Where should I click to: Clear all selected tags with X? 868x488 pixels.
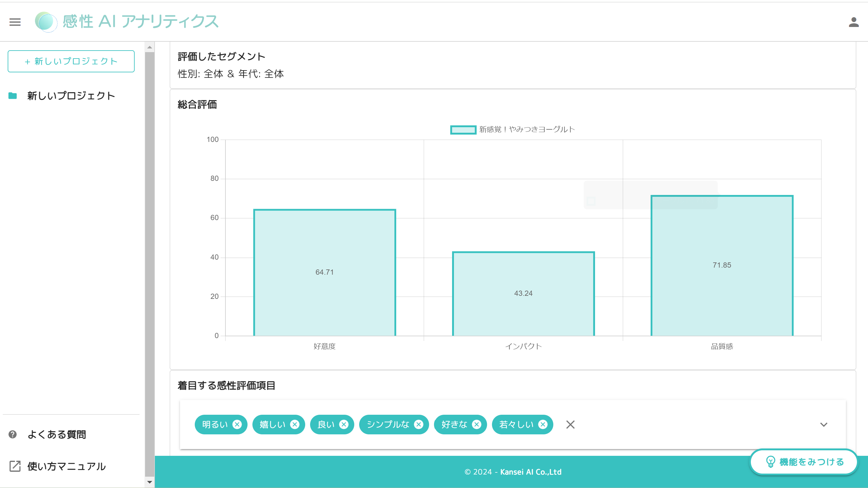570,425
